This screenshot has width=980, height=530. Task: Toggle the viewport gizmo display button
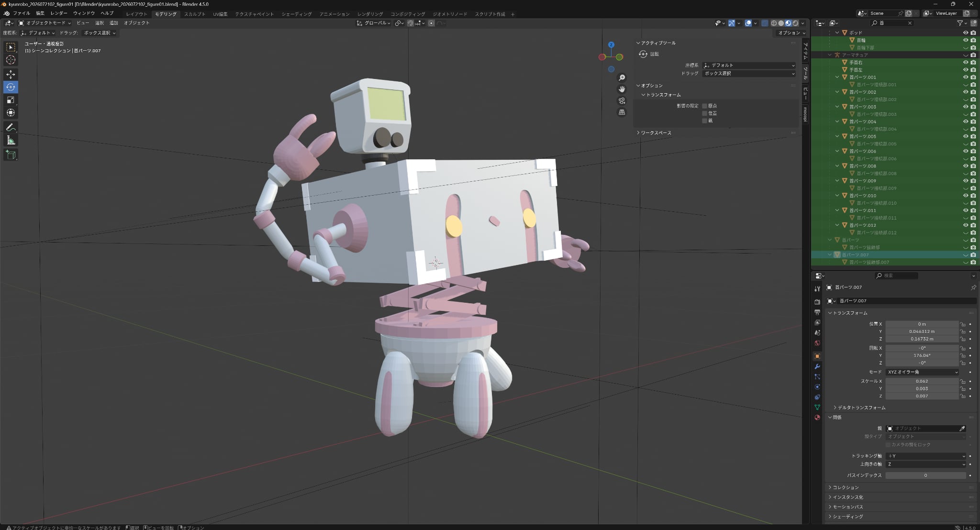pyautogui.click(x=731, y=23)
